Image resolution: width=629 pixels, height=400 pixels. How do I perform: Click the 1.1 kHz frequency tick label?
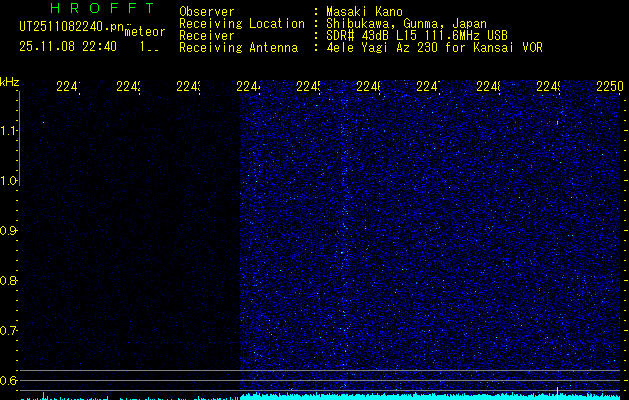[x=8, y=130]
